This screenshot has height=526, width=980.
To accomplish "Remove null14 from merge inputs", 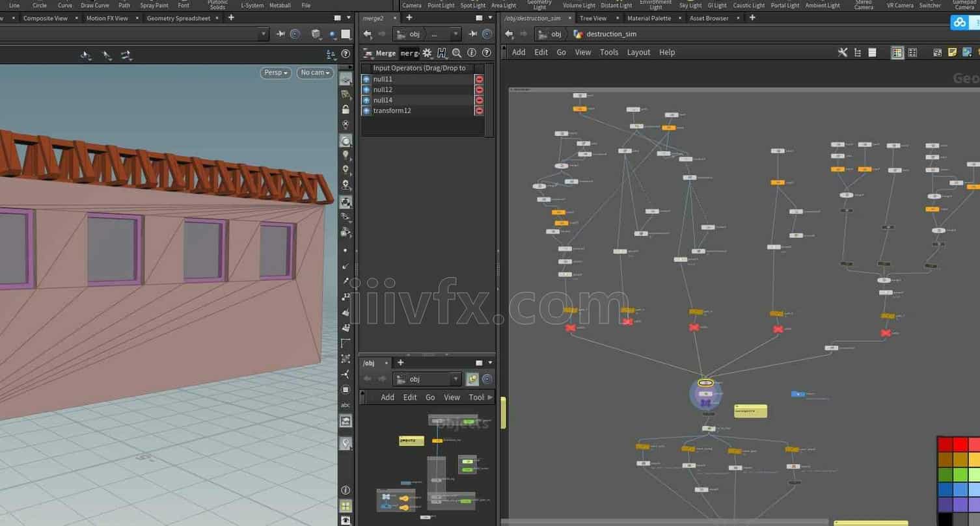I will click(480, 100).
